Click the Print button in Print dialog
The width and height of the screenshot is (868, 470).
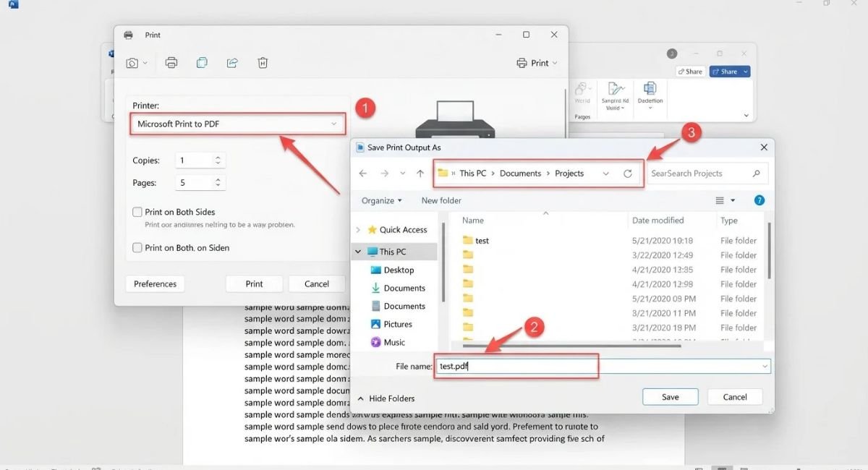coord(254,284)
